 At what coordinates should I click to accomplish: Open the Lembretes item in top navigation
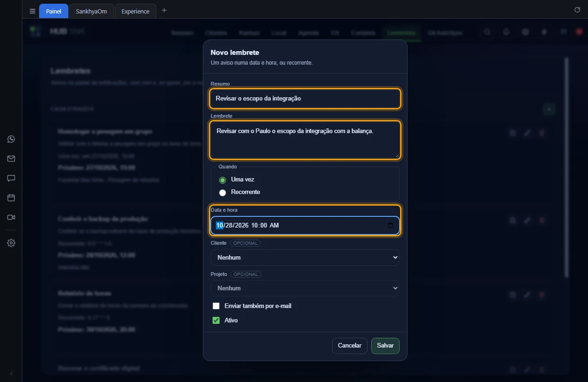[401, 33]
